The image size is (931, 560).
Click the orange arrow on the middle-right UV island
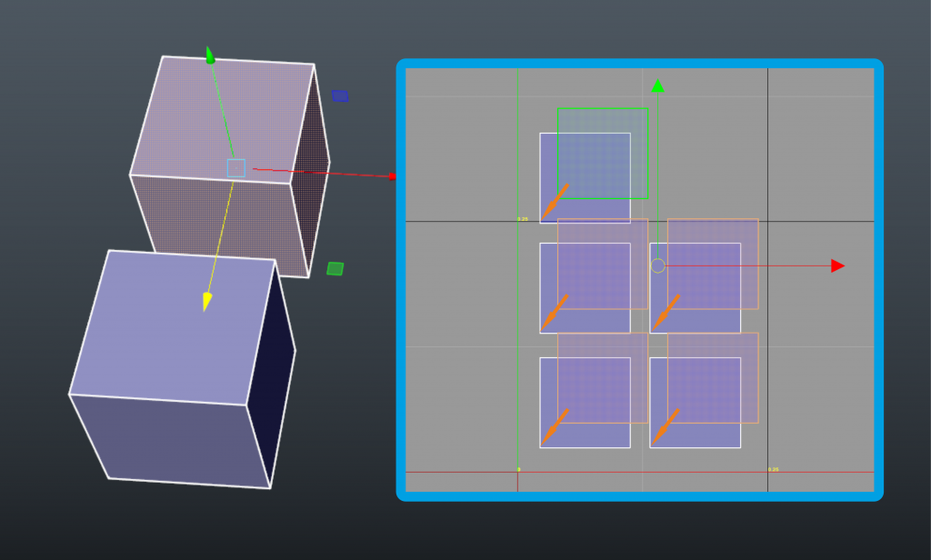(665, 313)
